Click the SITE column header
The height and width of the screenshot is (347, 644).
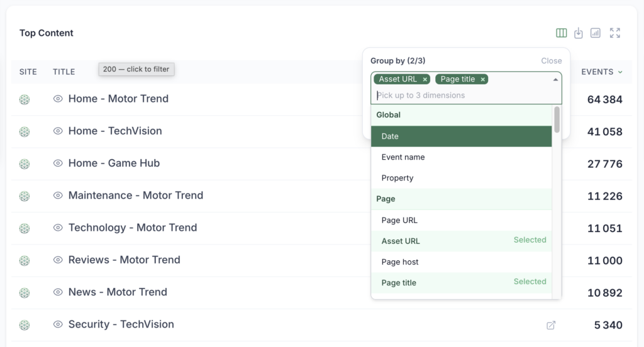click(28, 72)
